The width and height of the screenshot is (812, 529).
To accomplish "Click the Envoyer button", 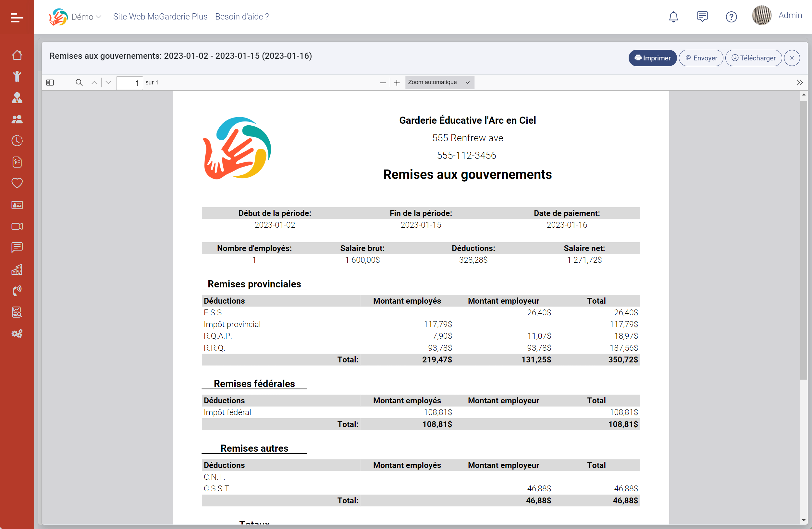I will 701,58.
